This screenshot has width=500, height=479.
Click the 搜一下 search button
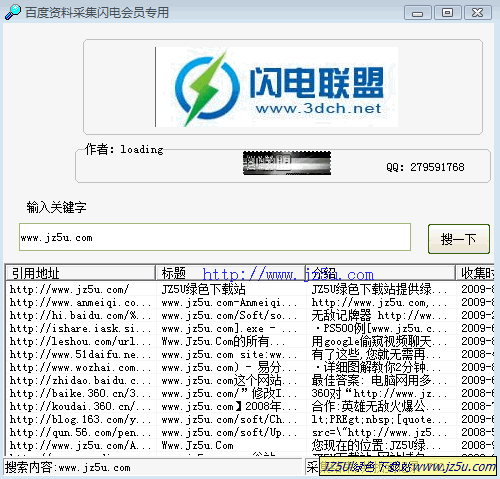pyautogui.click(x=459, y=239)
